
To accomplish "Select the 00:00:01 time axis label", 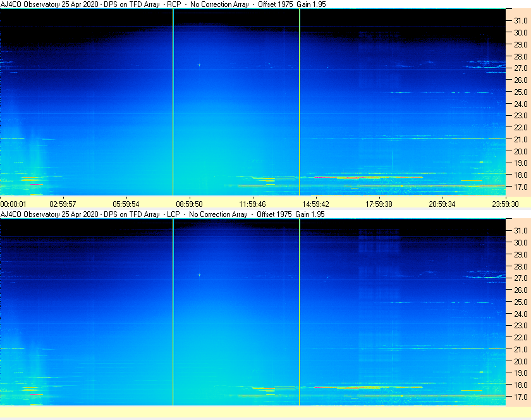I will point(13,204).
